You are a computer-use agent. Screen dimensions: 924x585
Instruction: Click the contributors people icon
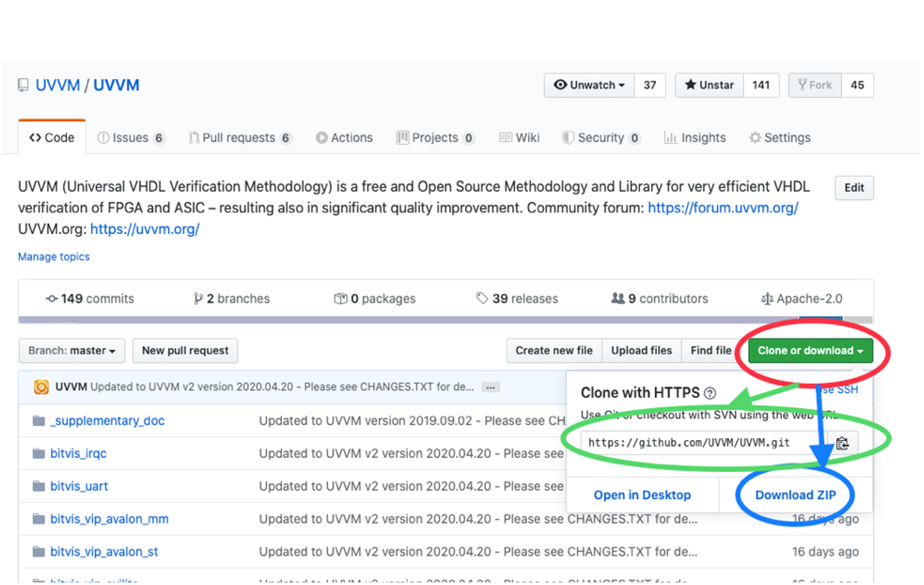pos(617,298)
